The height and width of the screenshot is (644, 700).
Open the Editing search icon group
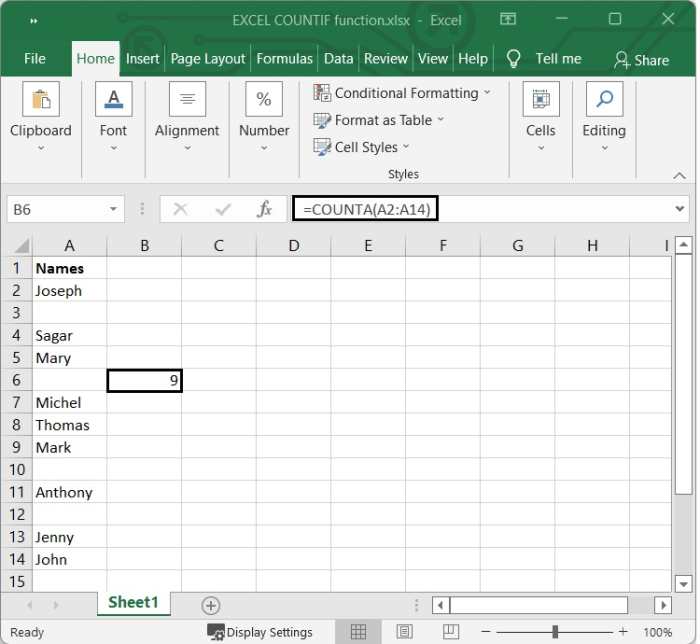(x=604, y=99)
